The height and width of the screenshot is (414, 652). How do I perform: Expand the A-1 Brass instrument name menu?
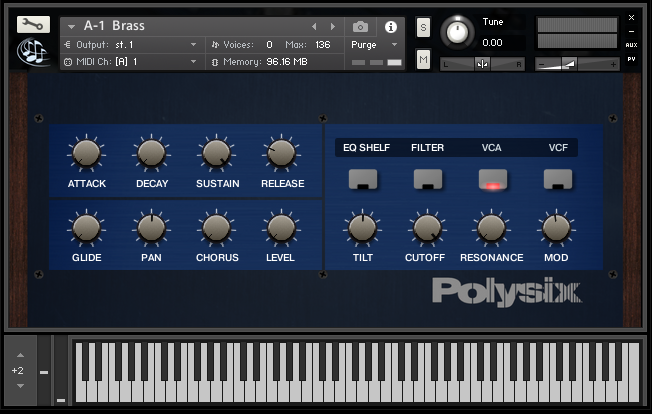click(72, 27)
